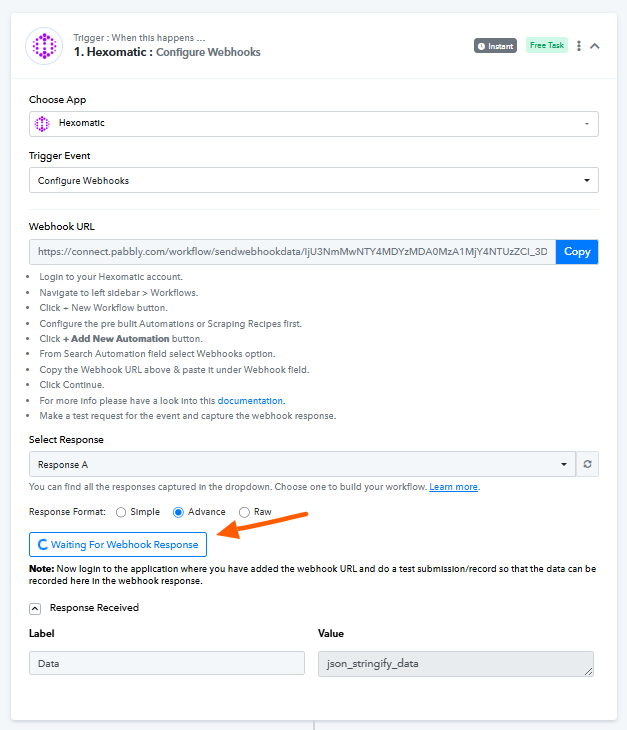Viewport: 627px width, 730px height.
Task: Click the Data label field
Action: point(166,663)
